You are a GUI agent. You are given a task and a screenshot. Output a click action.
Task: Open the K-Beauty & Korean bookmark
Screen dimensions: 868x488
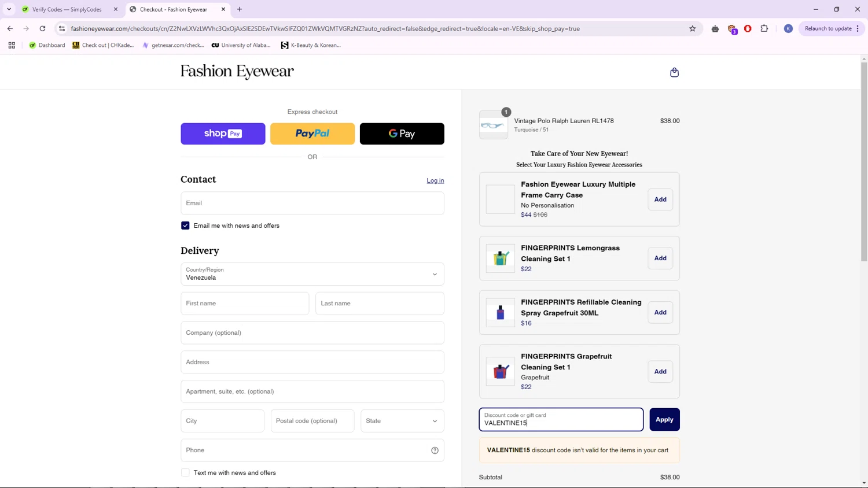[311, 45]
